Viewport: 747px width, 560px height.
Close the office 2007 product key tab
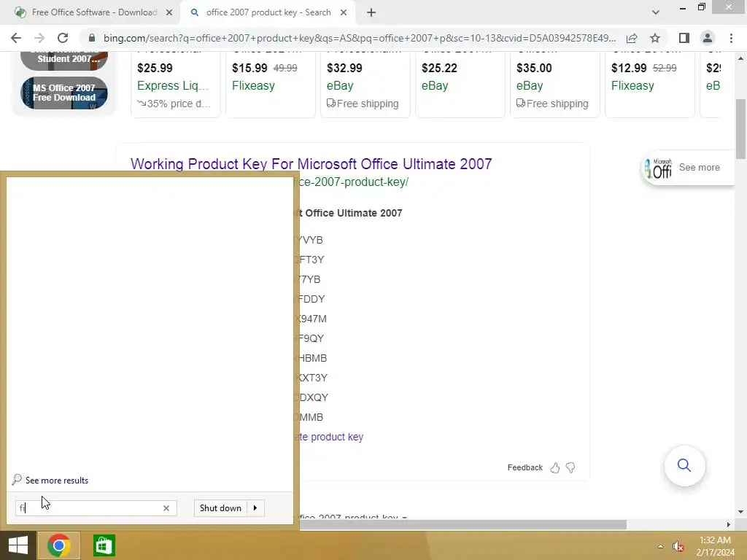point(344,13)
